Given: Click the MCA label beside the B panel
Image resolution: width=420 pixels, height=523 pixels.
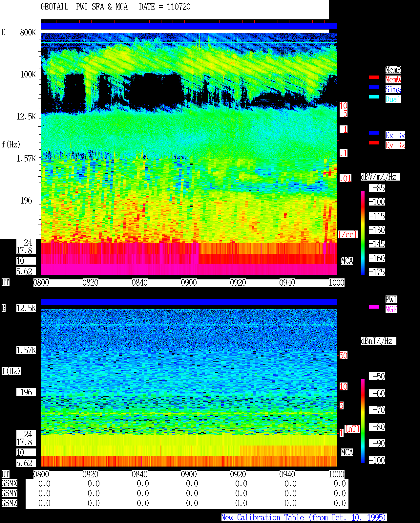Looking at the screenshot, I should coord(347,452).
